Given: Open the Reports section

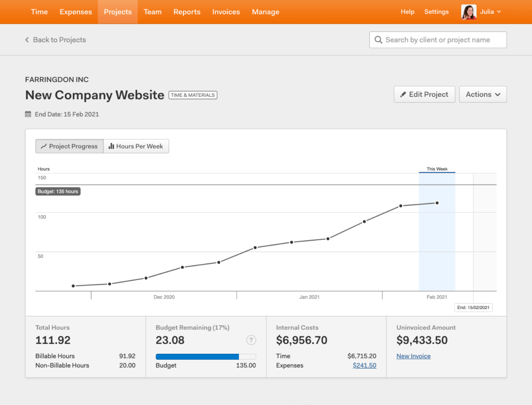Looking at the screenshot, I should pos(187,12).
